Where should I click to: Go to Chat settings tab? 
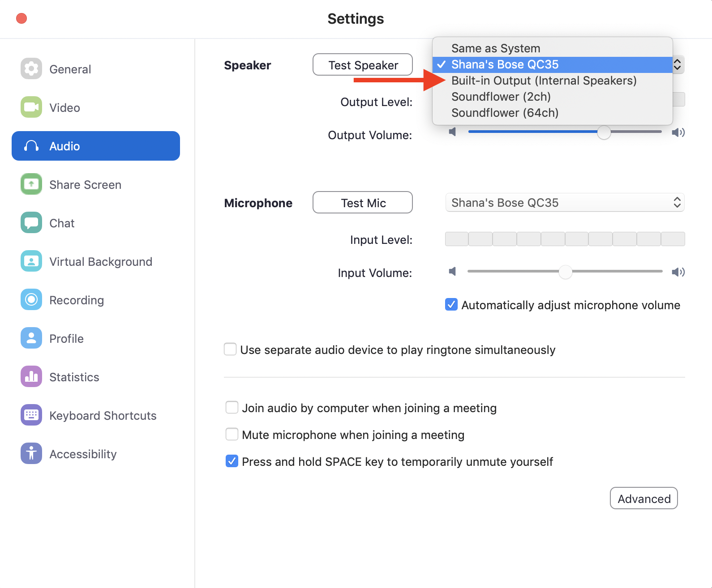pos(96,223)
